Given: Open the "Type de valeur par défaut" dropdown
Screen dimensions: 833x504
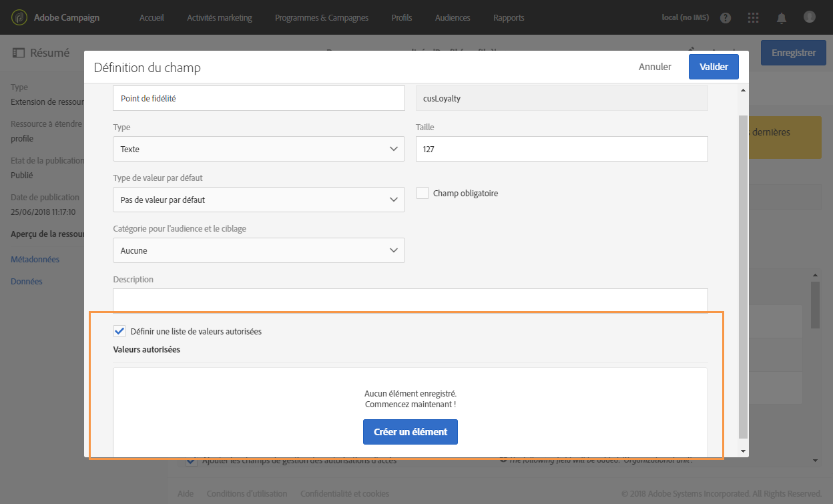Looking at the screenshot, I should tap(259, 200).
